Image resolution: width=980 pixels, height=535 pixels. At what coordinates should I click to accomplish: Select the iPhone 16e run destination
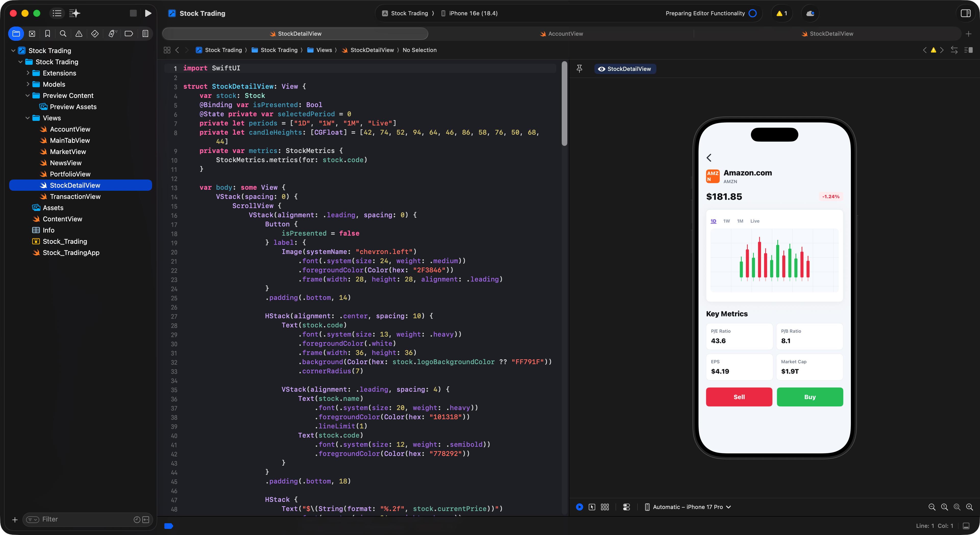pyautogui.click(x=469, y=13)
